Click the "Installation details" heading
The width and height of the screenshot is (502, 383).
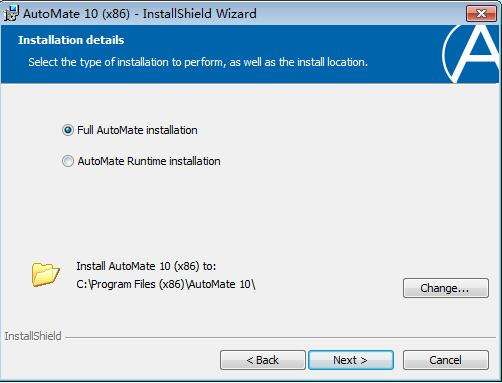pyautogui.click(x=71, y=40)
